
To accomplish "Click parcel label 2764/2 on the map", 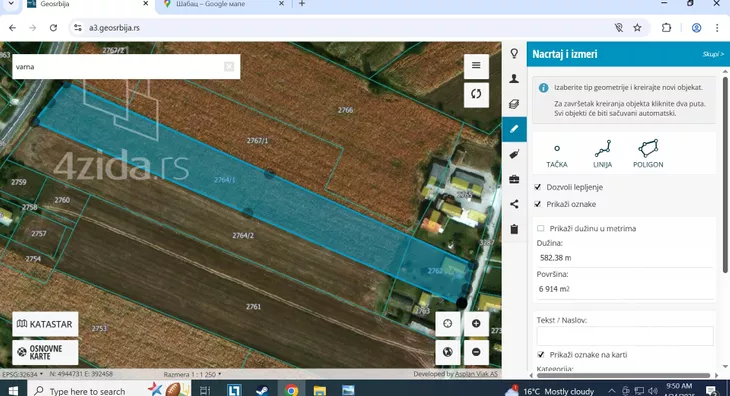I will click(243, 235).
